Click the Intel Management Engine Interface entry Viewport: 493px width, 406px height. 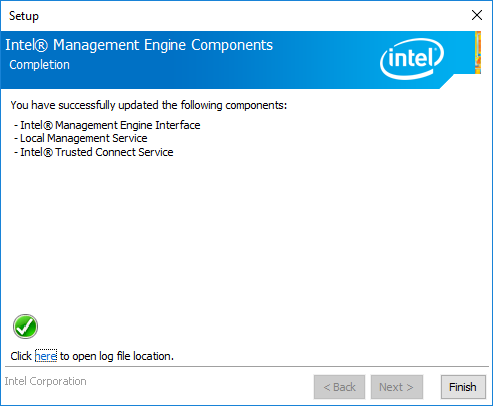107,125
